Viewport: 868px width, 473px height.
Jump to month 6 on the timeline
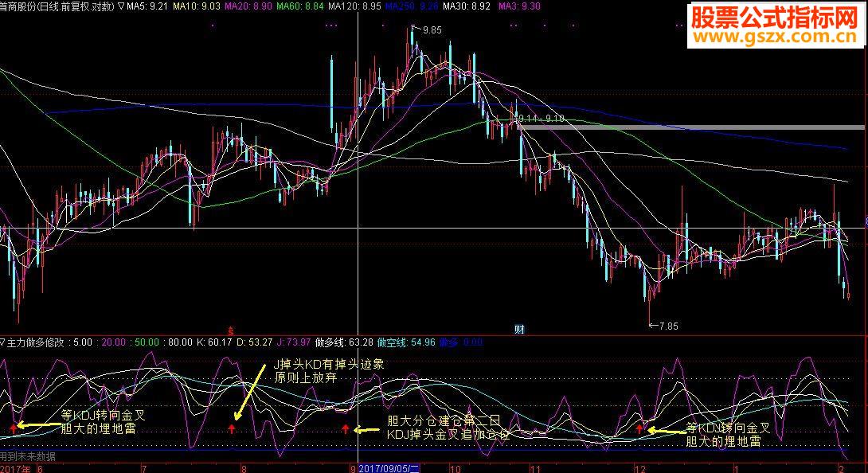40,468
